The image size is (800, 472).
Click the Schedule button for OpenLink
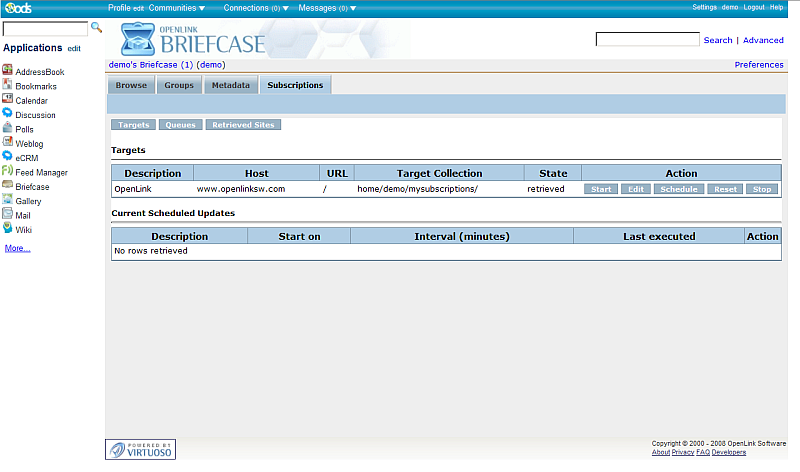[679, 189]
